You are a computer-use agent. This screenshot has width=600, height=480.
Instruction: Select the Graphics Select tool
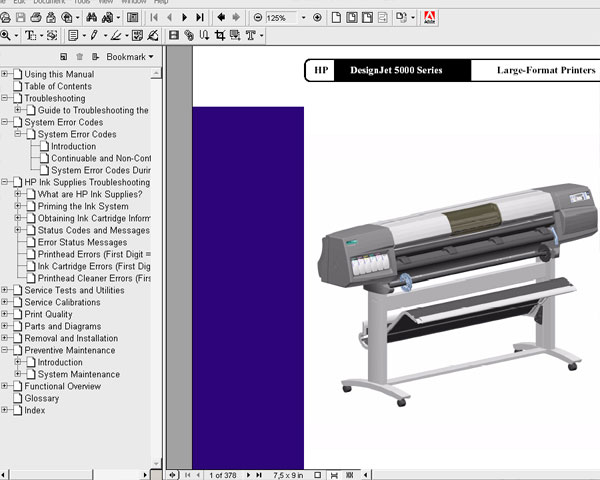(x=52, y=36)
